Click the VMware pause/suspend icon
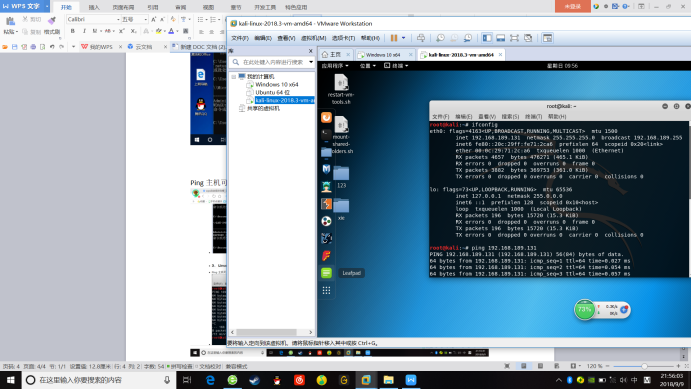This screenshot has height=389, width=692. pos(394,38)
